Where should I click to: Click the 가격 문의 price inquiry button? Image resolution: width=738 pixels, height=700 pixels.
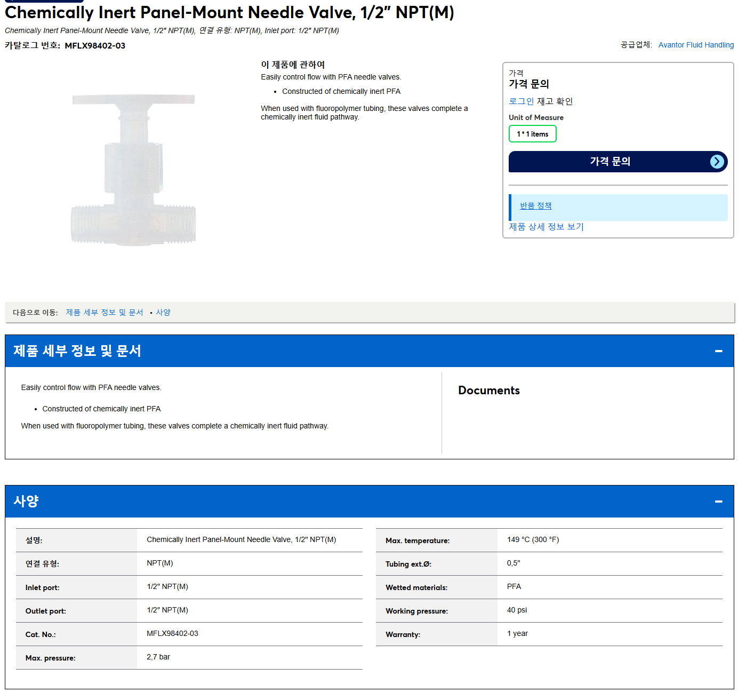coord(618,162)
